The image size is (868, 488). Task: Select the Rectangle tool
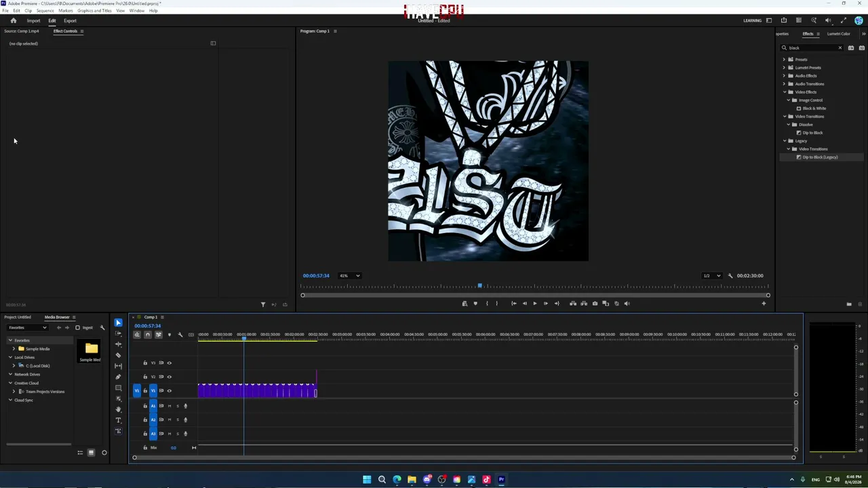[118, 388]
